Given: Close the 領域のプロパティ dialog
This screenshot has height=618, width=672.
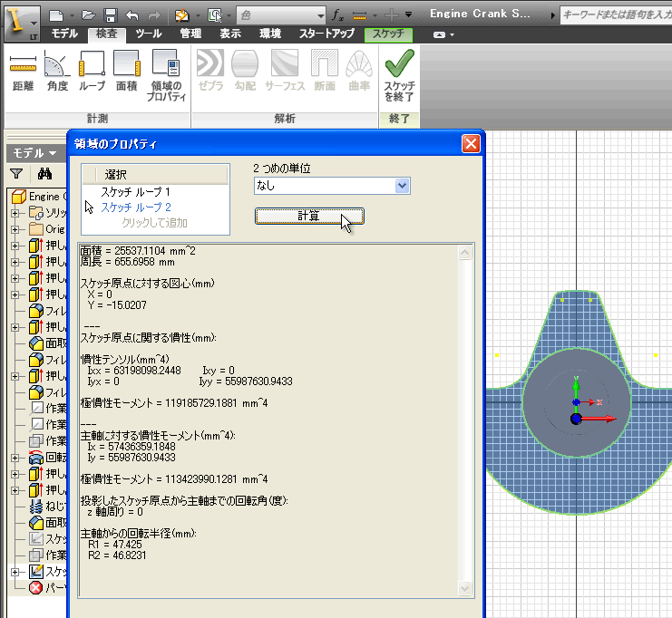Looking at the screenshot, I should (x=470, y=143).
